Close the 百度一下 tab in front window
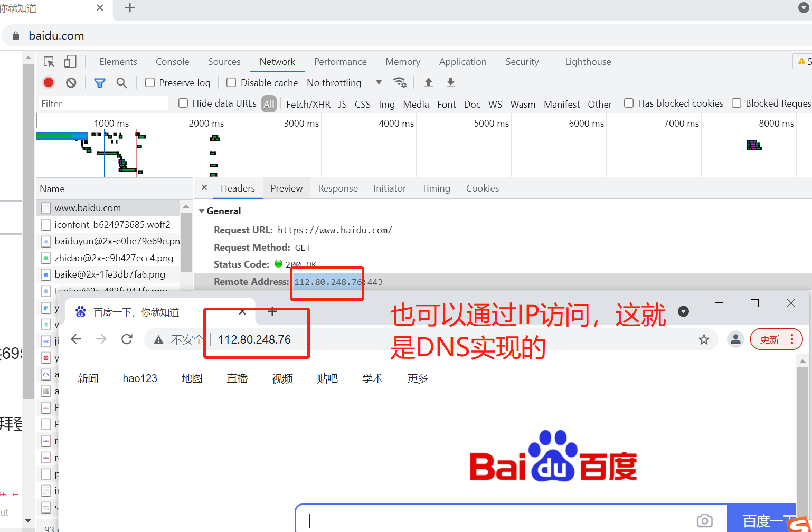 coord(242,312)
